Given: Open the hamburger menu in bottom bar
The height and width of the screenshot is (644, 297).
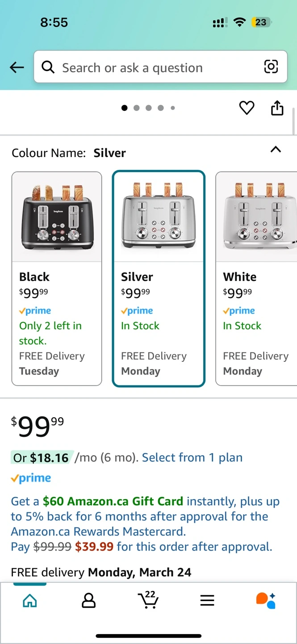Looking at the screenshot, I should coord(207,600).
